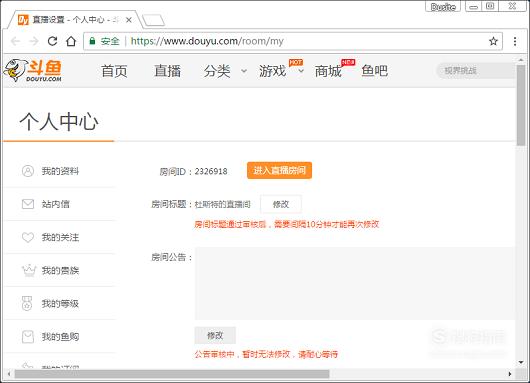Click red warning text about room title review
This screenshot has height=383, width=530.
click(287, 224)
